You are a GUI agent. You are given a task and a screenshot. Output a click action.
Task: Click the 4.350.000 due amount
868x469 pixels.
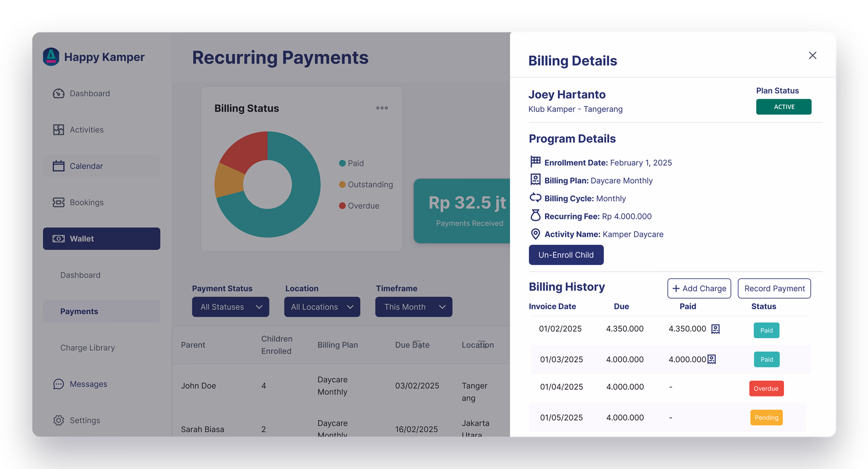tap(624, 329)
